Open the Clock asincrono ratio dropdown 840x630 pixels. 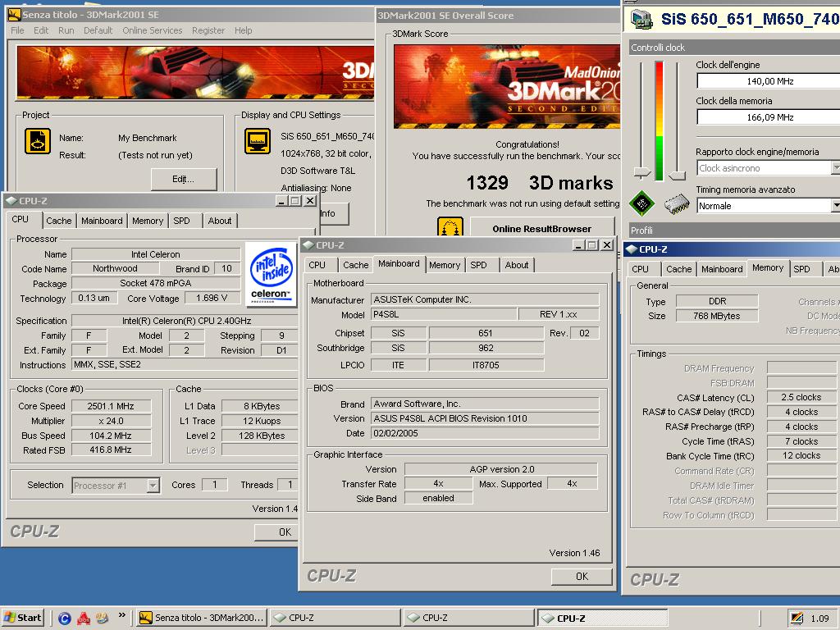coord(835,168)
